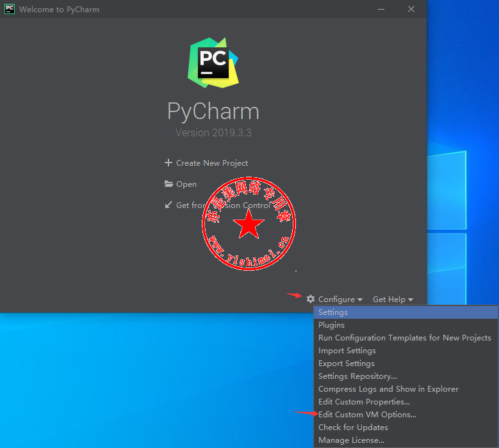Minimize the Welcome to PyCharm window
Viewport: 499px width, 448px height.
381,9
